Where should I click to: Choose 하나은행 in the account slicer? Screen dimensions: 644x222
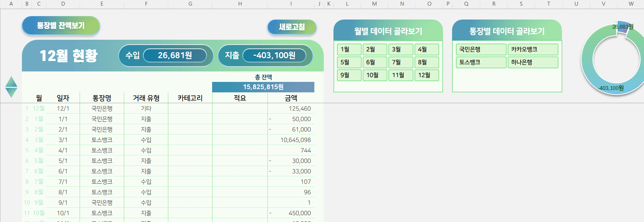[532, 62]
